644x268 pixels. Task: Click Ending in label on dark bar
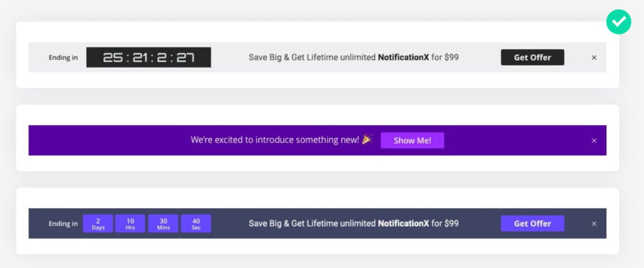[x=64, y=223]
